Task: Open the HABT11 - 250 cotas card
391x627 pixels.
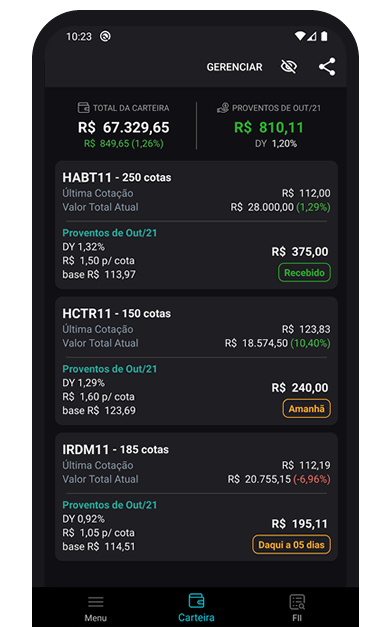Action: (x=196, y=225)
